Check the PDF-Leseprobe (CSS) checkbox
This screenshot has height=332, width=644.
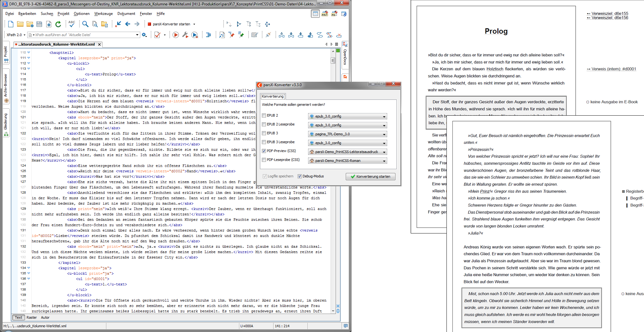point(264,160)
